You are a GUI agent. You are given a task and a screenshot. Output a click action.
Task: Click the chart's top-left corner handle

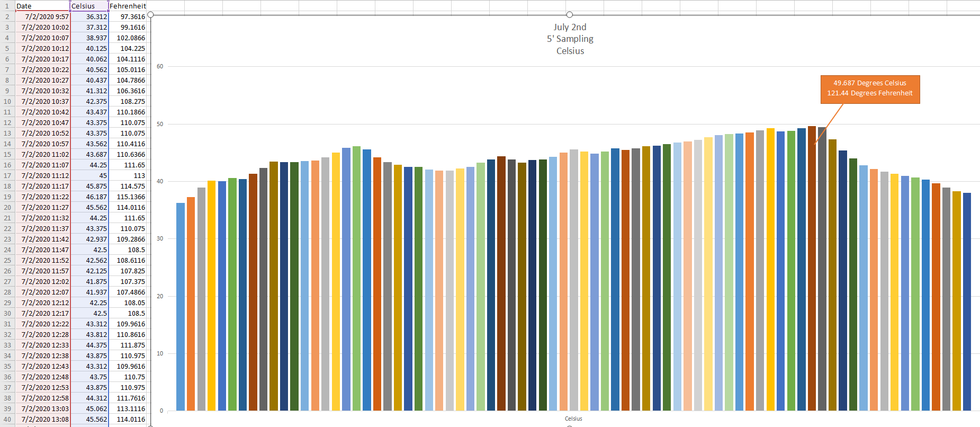pos(150,14)
